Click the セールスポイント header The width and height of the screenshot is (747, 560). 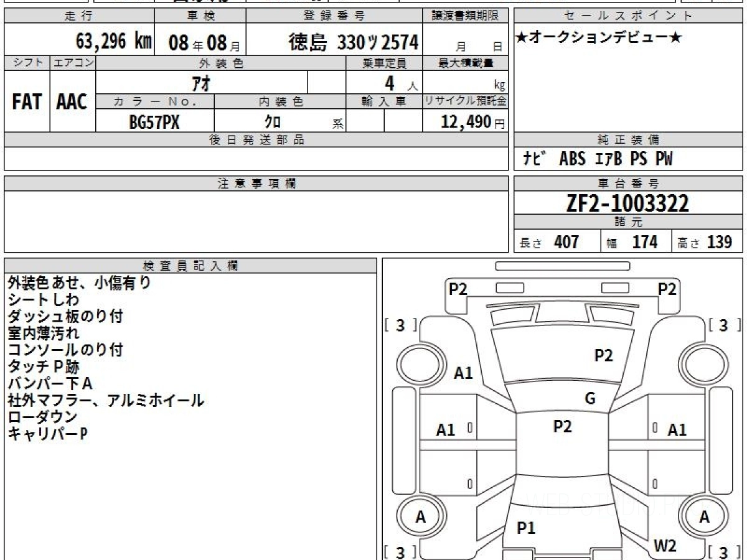pyautogui.click(x=628, y=16)
